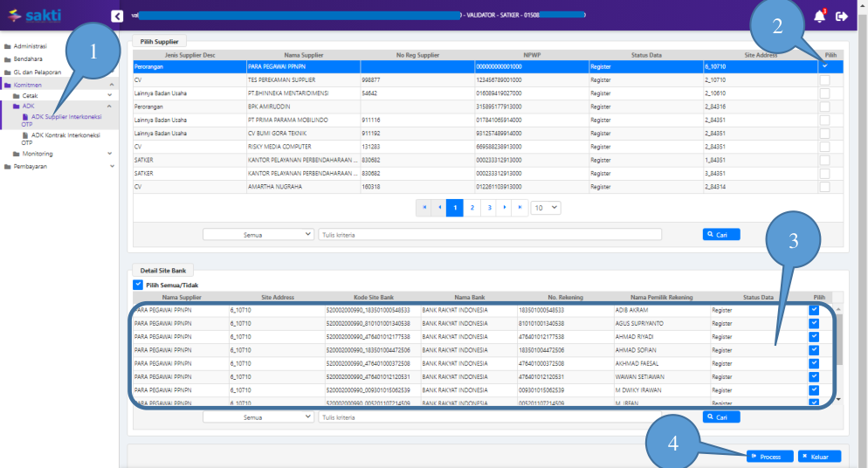Open the notifications bell icon
868x468 pixels.
[x=818, y=17]
